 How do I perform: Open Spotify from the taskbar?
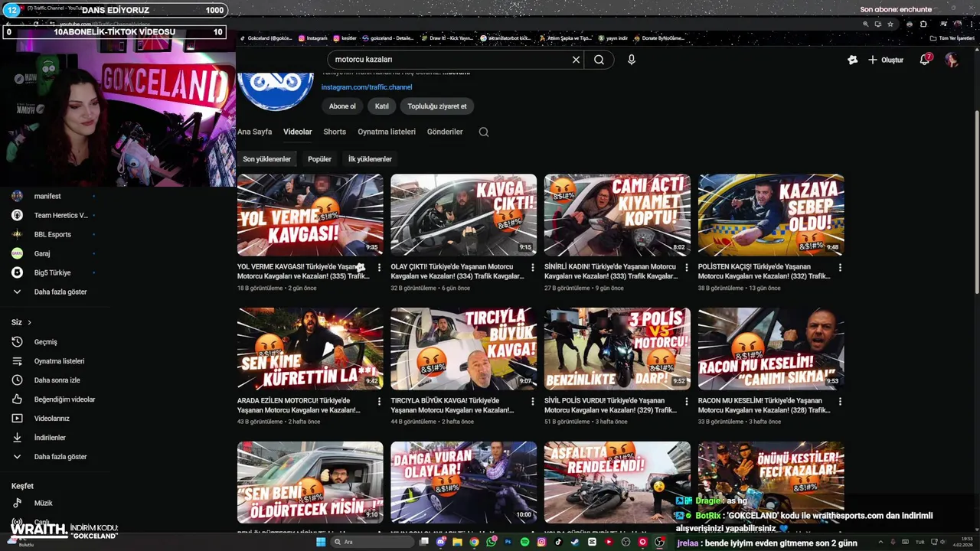[524, 542]
